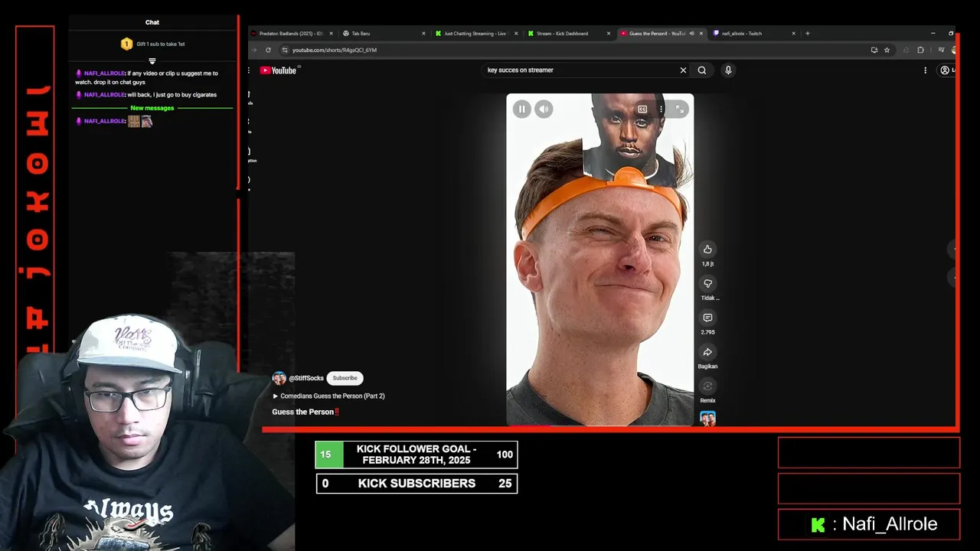Share the Short via Bagikan icon
Image resolution: width=980 pixels, height=551 pixels.
point(707,352)
